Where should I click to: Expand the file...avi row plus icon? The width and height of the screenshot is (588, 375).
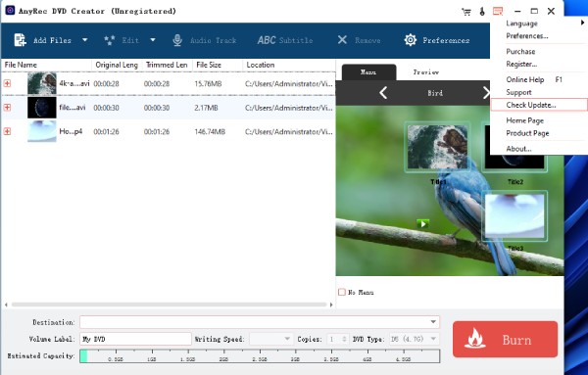7,108
